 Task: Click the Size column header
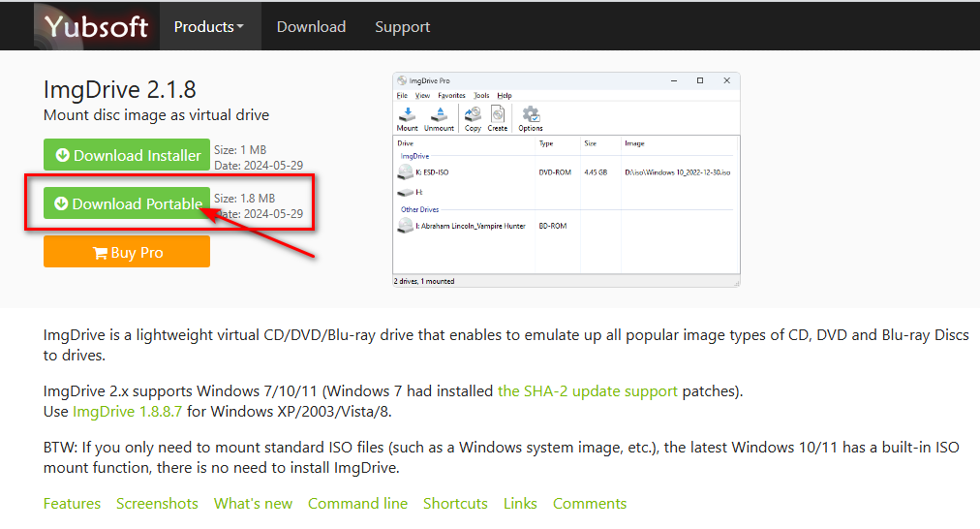tap(590, 143)
